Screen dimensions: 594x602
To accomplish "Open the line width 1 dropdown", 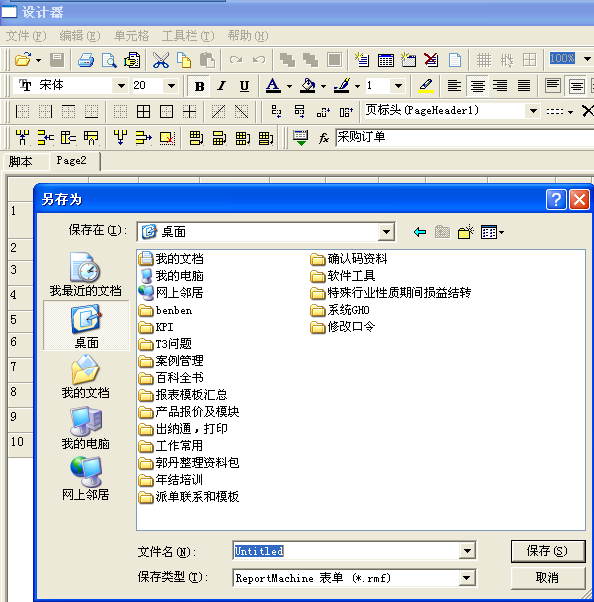I will pyautogui.click(x=398, y=85).
